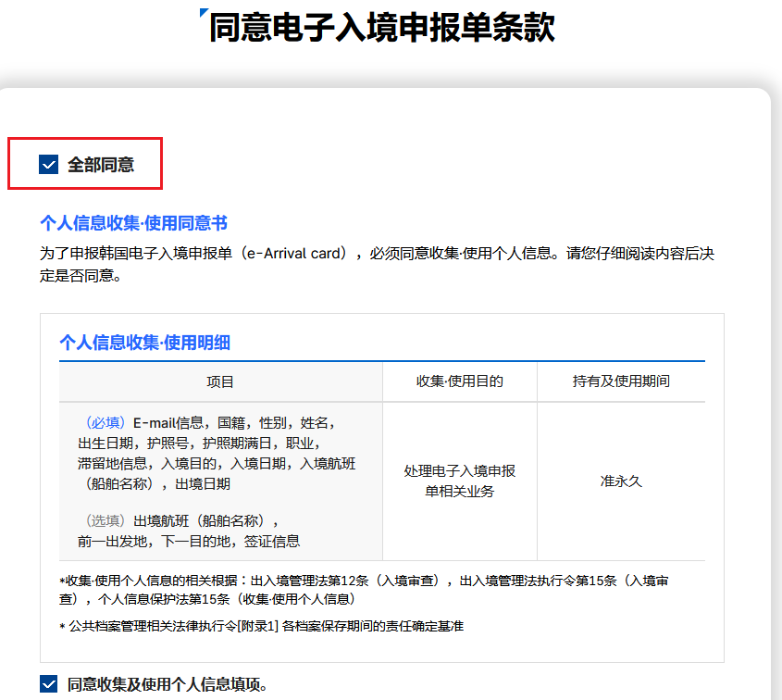Click the 项目 column header
Viewport: 782px width, 700px height.
tap(220, 381)
